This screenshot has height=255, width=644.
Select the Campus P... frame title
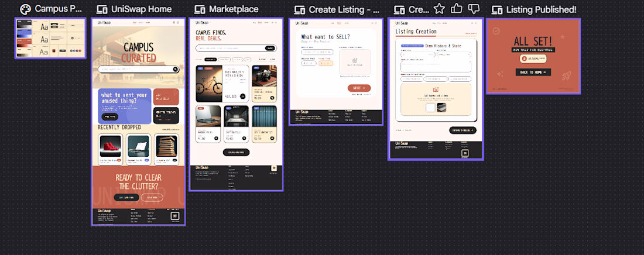59,9
